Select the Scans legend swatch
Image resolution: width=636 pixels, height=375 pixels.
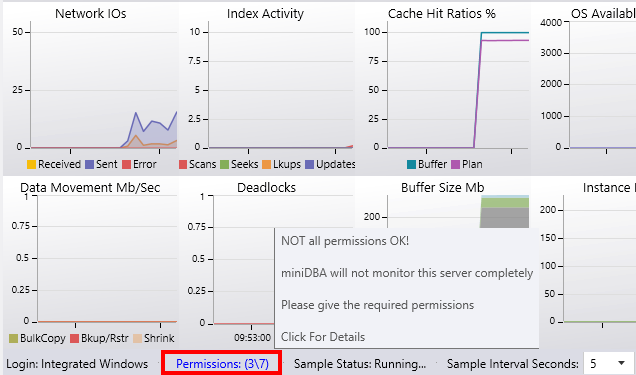pos(183,165)
